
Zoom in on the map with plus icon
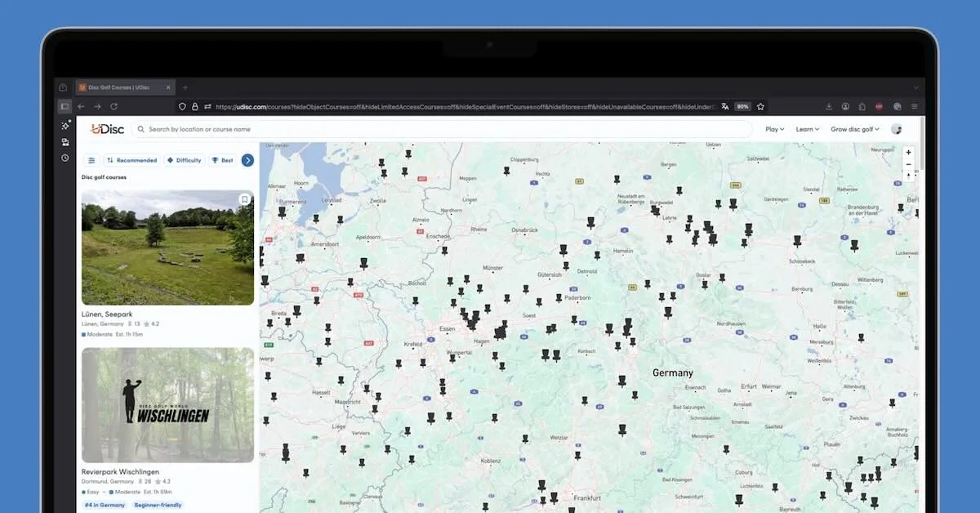pyautogui.click(x=908, y=152)
